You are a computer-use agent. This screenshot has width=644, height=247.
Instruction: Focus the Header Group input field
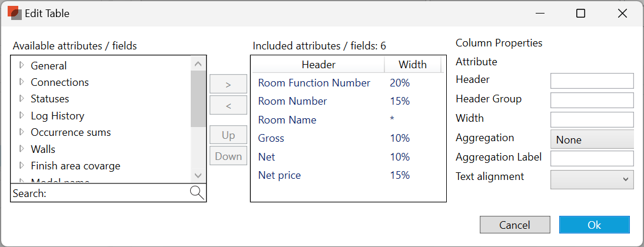[x=592, y=100]
